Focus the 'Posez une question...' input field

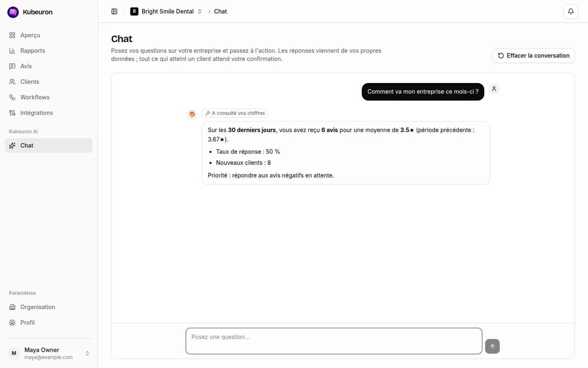pos(334,341)
